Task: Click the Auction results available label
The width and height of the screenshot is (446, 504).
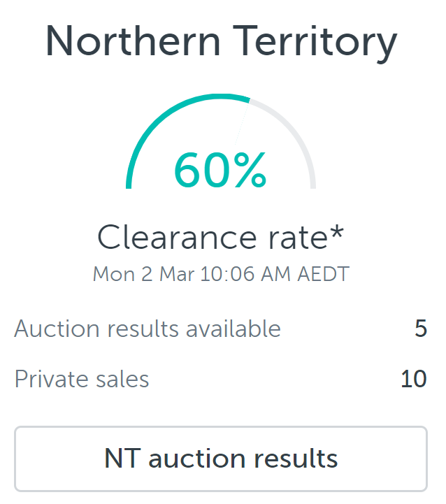Action: point(148,329)
